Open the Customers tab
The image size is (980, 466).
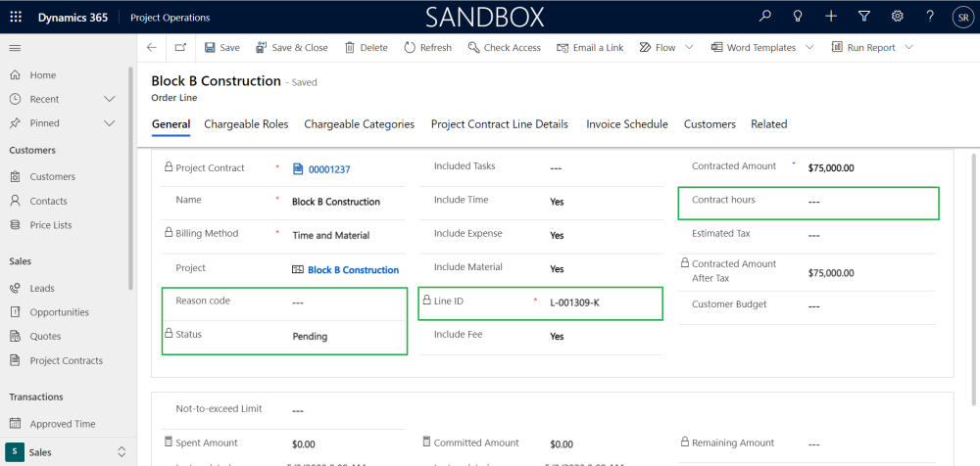710,124
